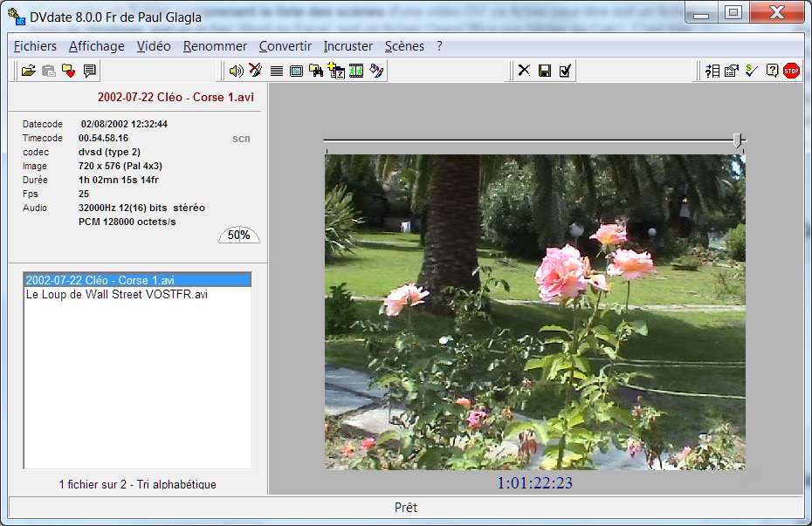Click the 50% zoom gauge
Screen dimensions: 812x526
coord(238,235)
